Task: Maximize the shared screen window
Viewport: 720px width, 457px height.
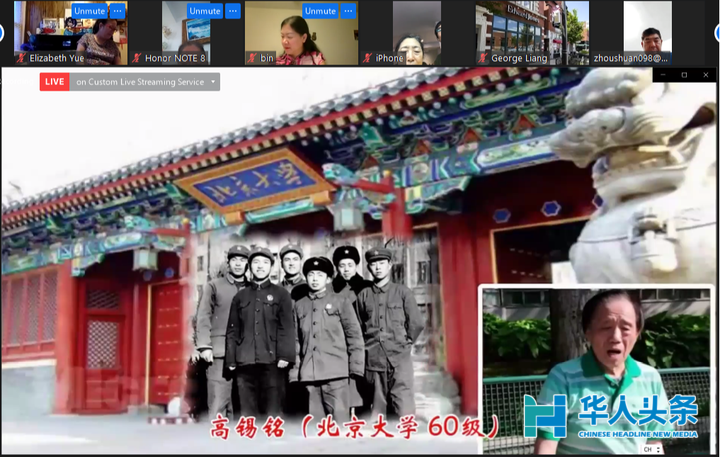Action: [x=684, y=75]
